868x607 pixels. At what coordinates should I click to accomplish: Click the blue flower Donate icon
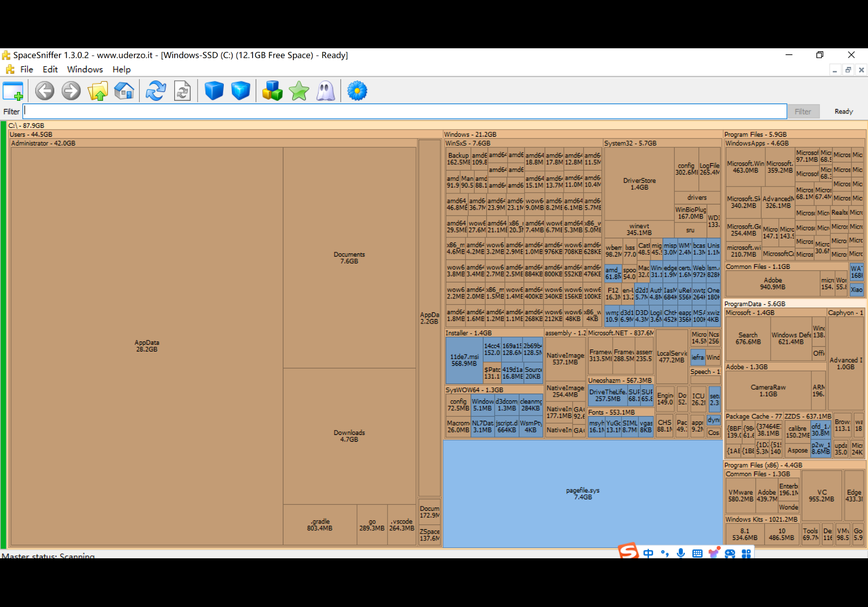[x=357, y=91]
